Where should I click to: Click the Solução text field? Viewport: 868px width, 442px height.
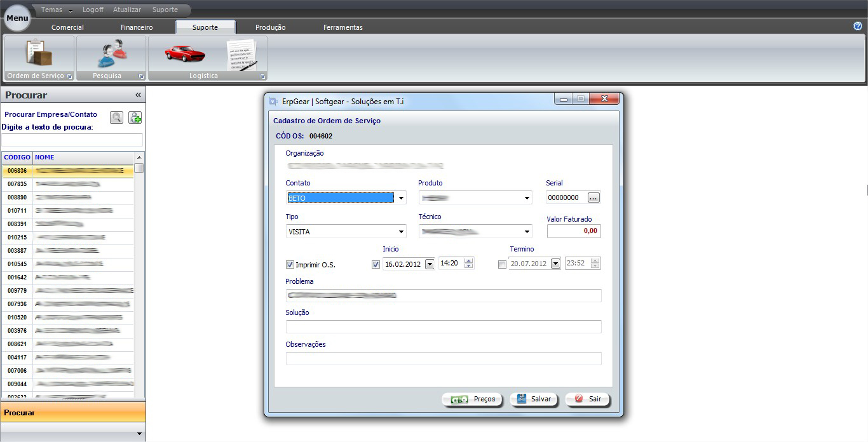point(443,327)
